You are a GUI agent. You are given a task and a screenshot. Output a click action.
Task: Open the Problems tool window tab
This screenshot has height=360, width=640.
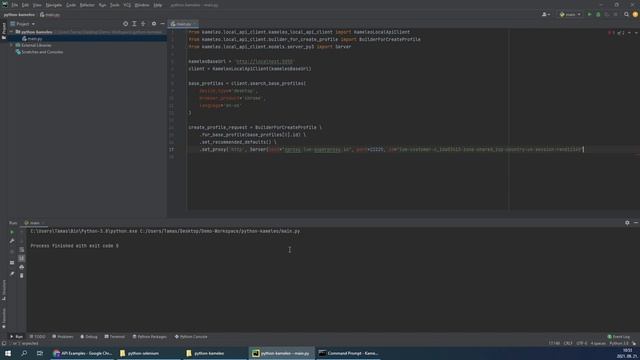click(x=63, y=337)
